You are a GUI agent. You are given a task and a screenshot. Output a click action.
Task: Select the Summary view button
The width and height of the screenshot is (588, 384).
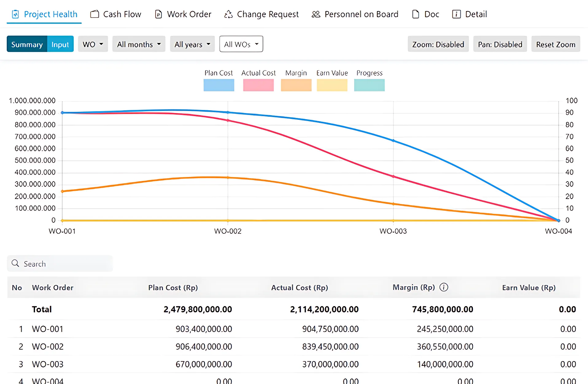point(27,44)
